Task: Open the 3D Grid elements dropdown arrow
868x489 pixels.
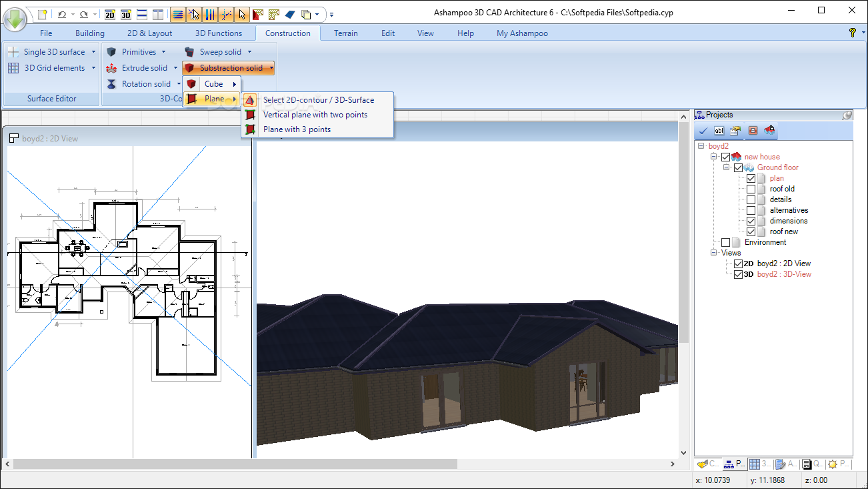Action: [x=93, y=68]
